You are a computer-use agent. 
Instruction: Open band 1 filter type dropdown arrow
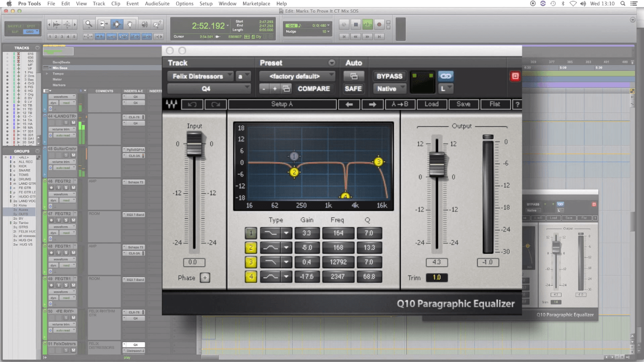click(x=286, y=233)
